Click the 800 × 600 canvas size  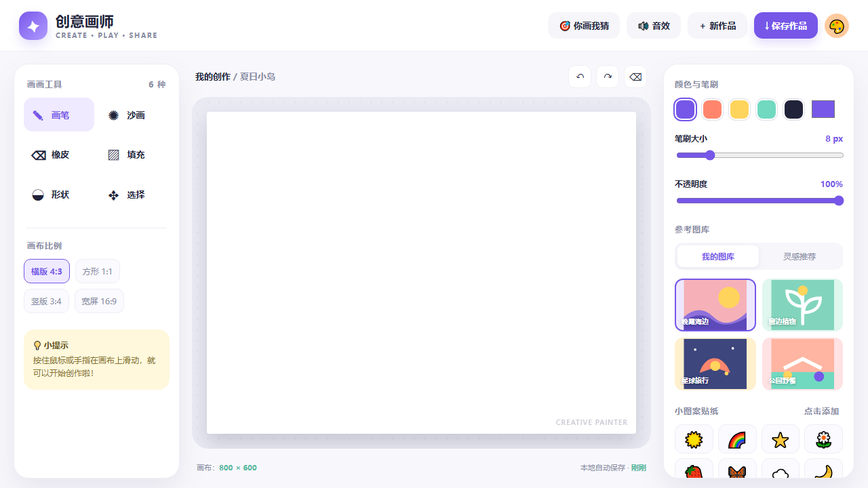coord(238,468)
